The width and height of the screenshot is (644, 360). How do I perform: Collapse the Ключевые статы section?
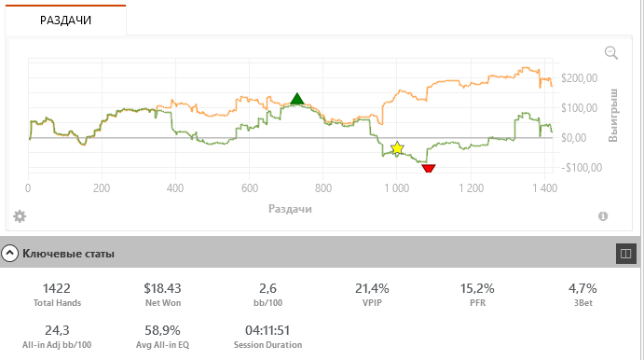point(9,254)
